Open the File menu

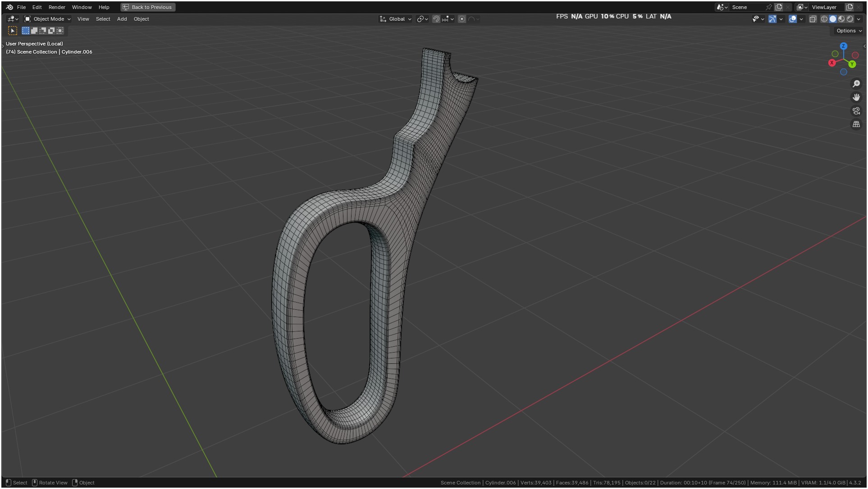(x=21, y=7)
